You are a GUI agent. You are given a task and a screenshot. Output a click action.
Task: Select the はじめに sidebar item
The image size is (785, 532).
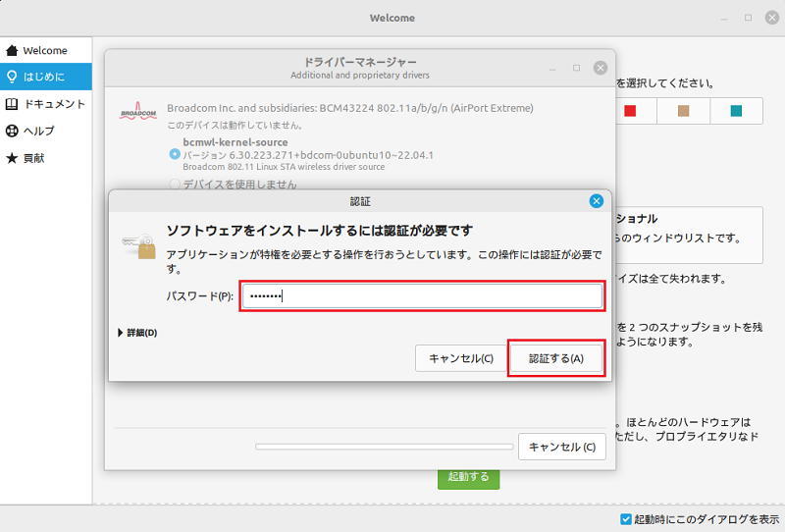click(45, 77)
